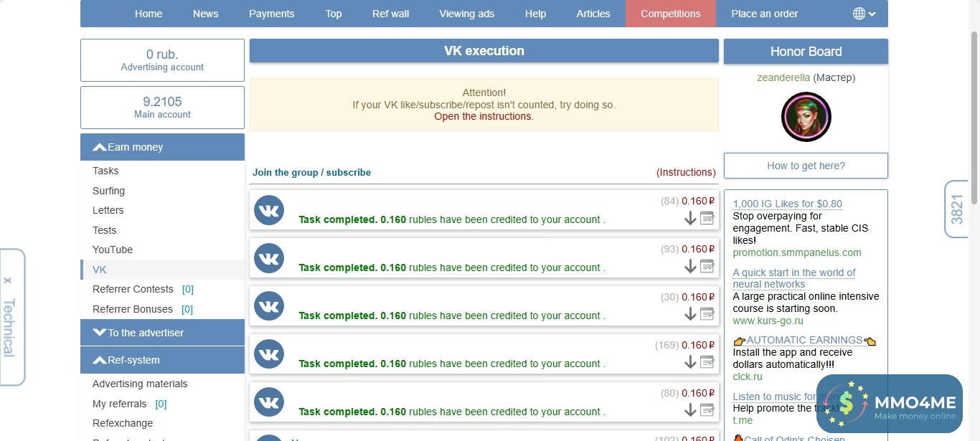Click the down-arrow icon on the fourth task

[690, 362]
